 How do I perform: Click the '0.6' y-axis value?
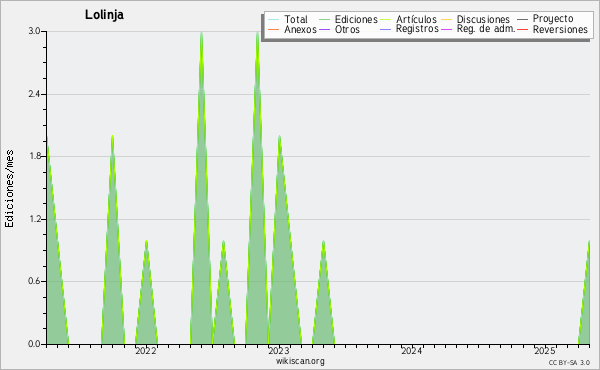pos(34,281)
